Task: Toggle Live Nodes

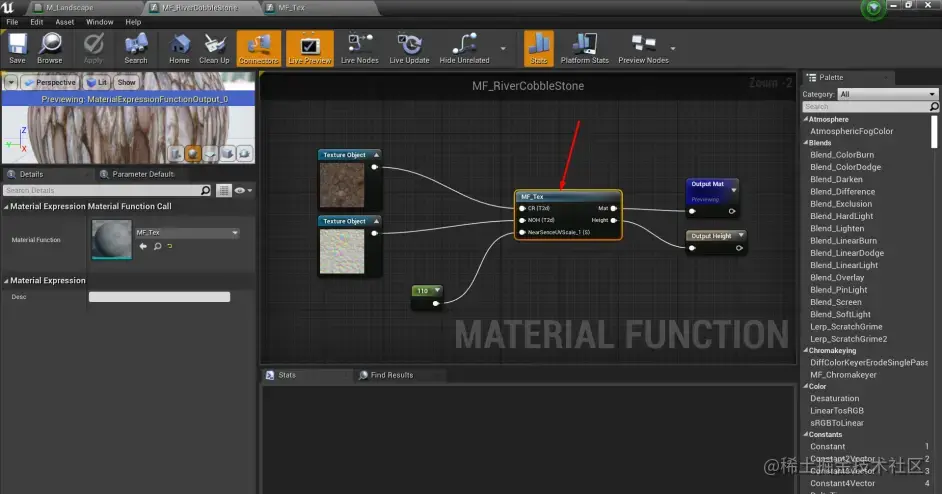Action: (359, 48)
